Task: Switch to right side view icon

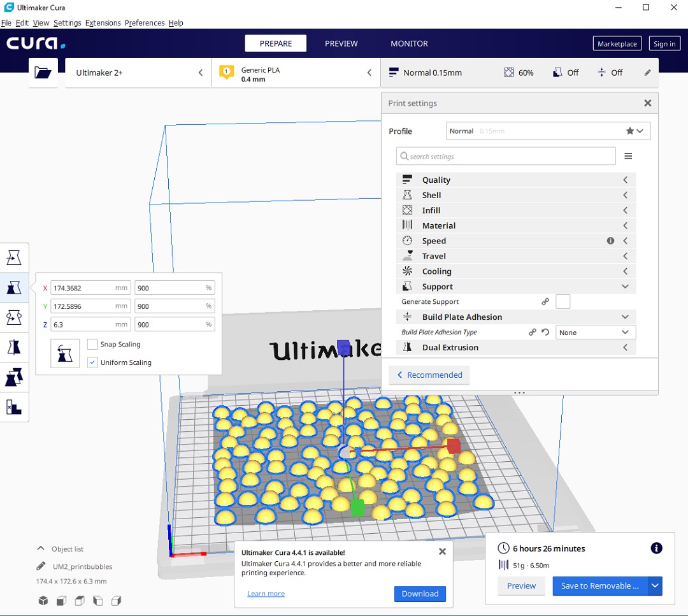Action: [x=117, y=601]
